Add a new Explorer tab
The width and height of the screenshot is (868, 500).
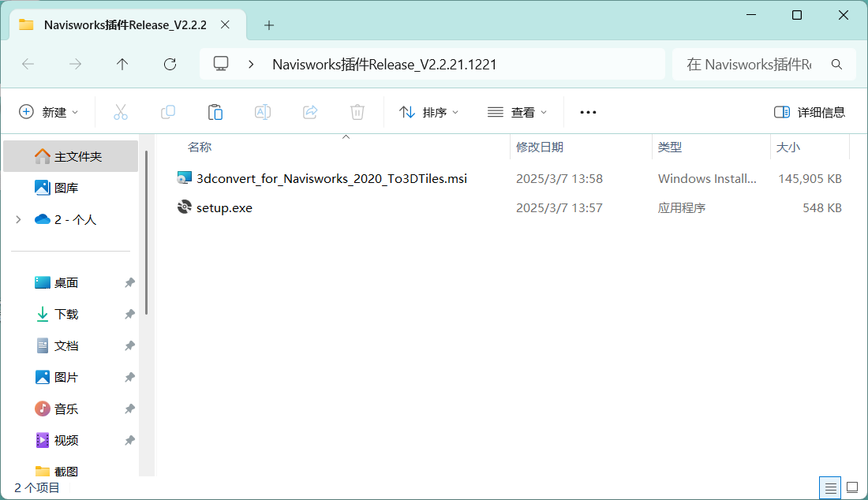(269, 25)
